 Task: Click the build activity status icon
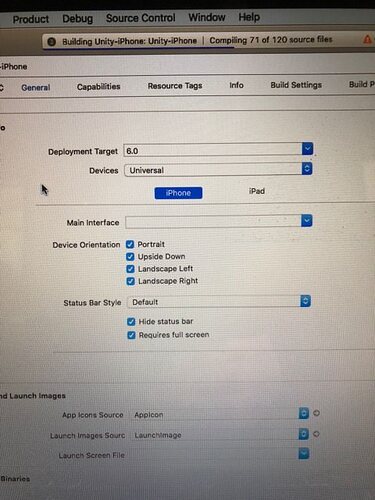pyautogui.click(x=51, y=42)
